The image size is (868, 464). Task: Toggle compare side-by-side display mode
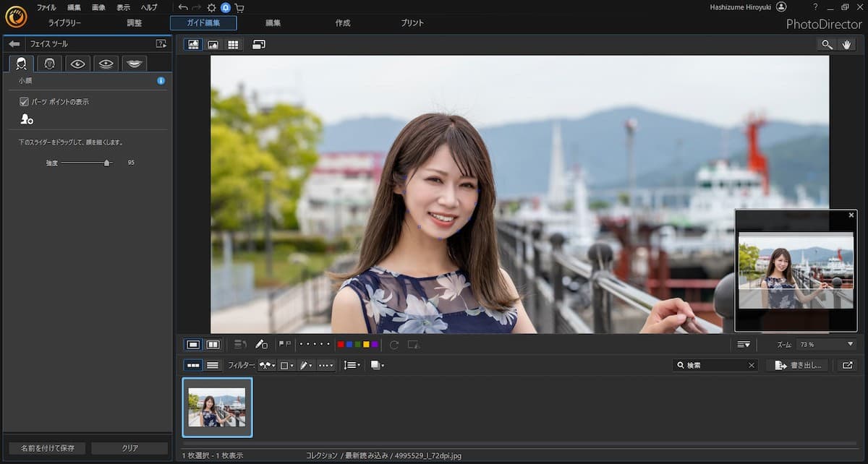tap(213, 345)
